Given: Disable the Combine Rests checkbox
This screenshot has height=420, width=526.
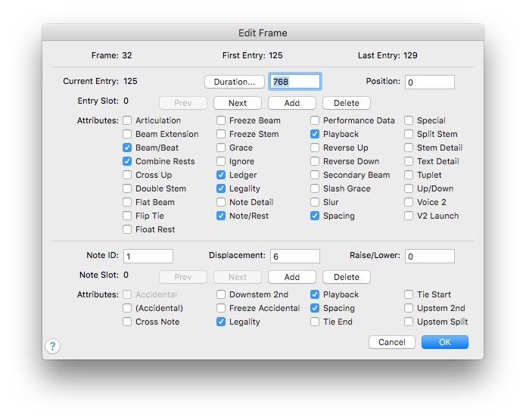Looking at the screenshot, I should (127, 161).
